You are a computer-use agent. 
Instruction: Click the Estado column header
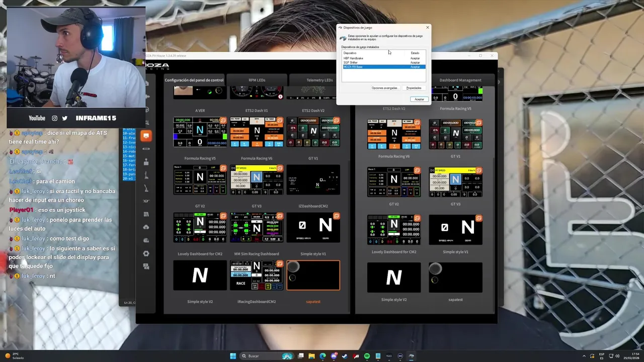pyautogui.click(x=416, y=53)
